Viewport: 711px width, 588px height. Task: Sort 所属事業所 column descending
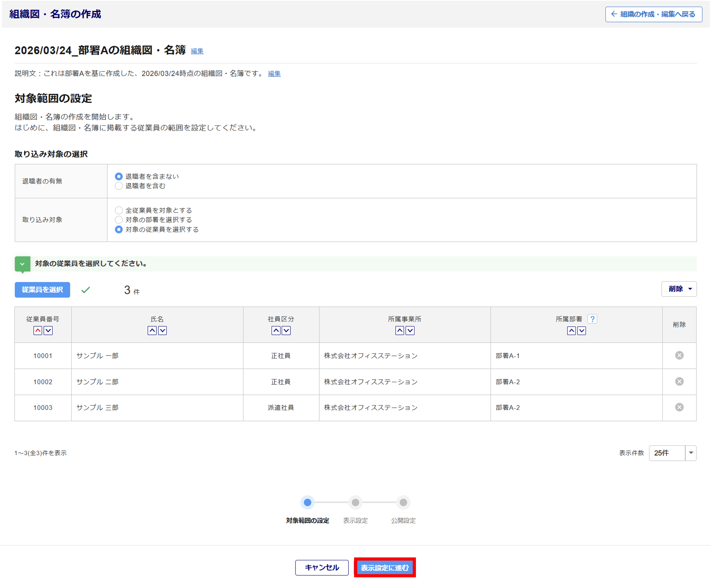410,331
